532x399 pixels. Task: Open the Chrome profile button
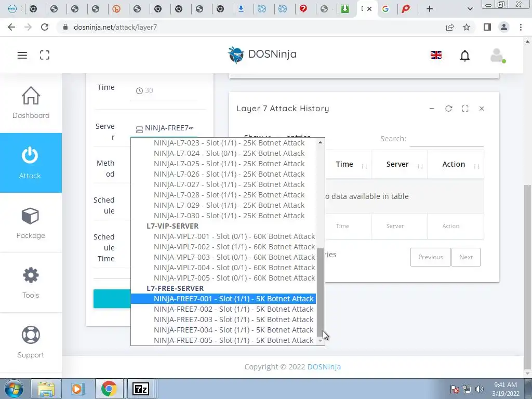504,27
